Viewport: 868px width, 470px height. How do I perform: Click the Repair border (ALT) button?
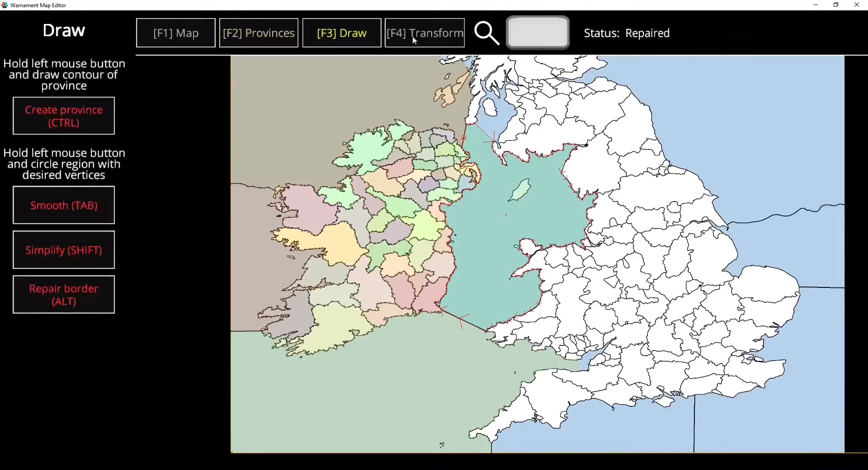(x=64, y=295)
